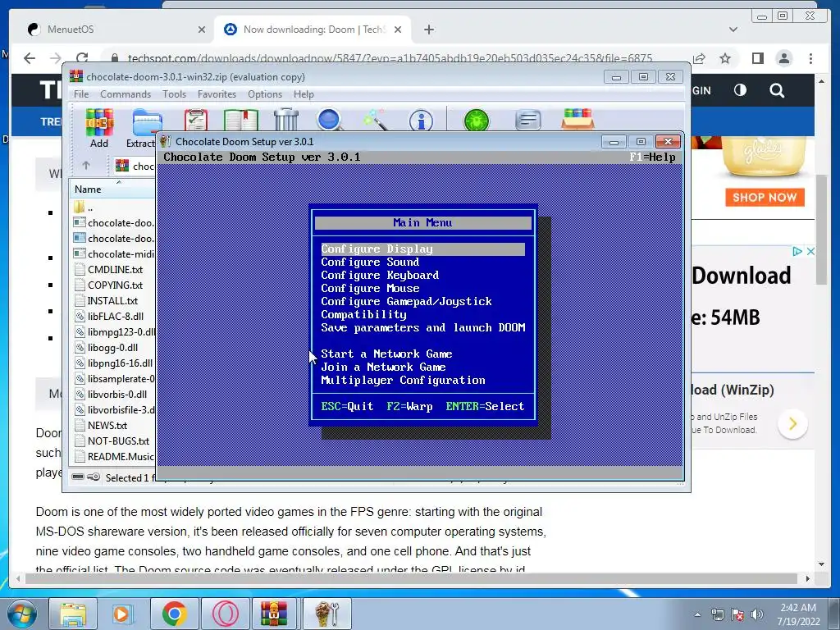Select COPYING.txt in the archive list
Viewport: 840px width, 630px height.
click(x=115, y=285)
